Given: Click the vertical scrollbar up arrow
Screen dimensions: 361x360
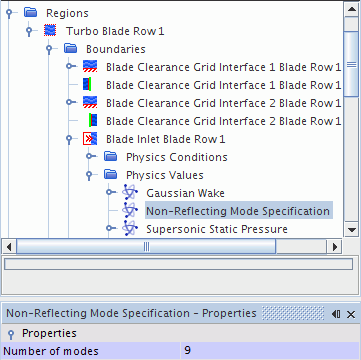Looking at the screenshot, I should click(351, 9).
